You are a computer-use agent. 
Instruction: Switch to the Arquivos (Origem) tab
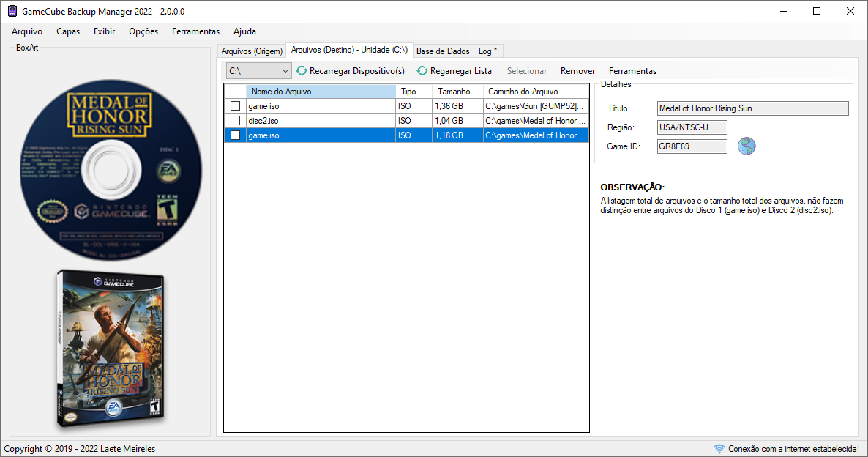point(252,51)
